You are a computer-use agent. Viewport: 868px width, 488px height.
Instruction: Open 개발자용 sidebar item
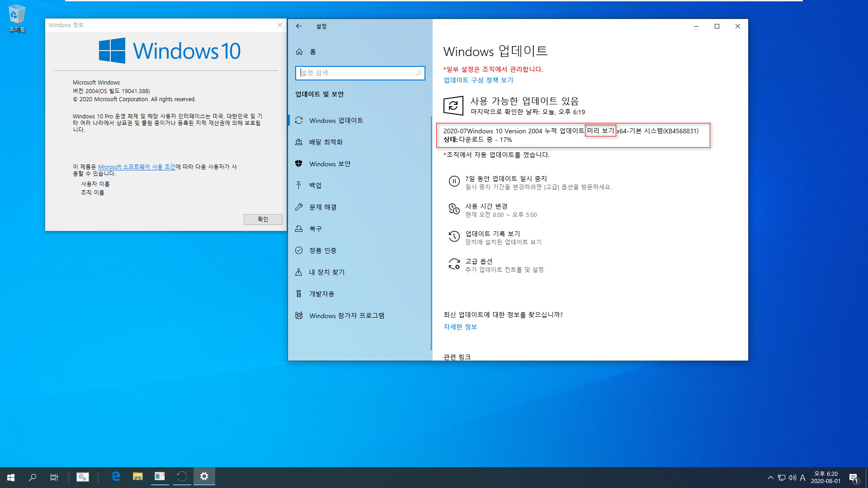coord(360,294)
